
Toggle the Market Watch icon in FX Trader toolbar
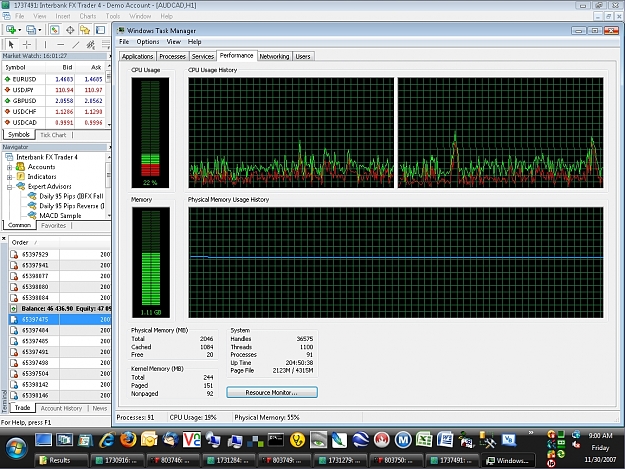pos(55,30)
